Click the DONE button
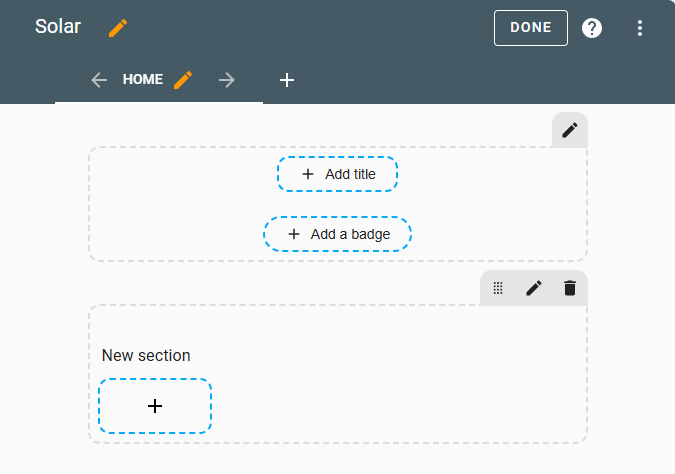The width and height of the screenshot is (675, 474). (x=530, y=28)
